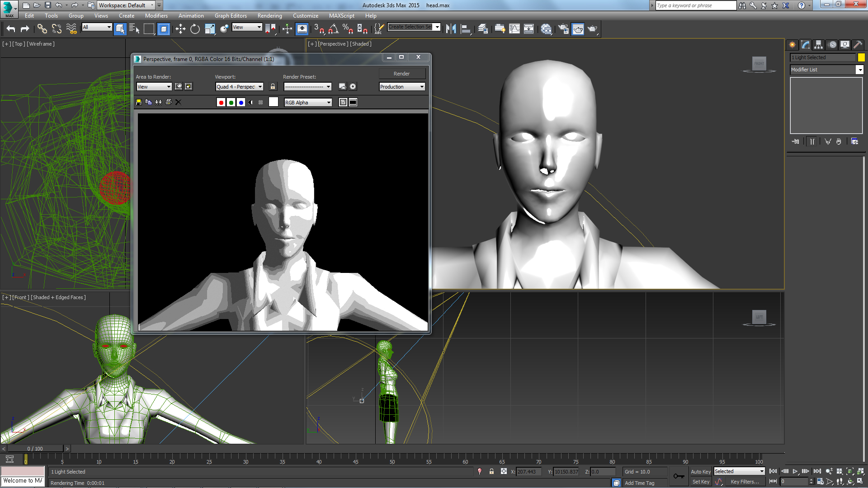This screenshot has height=488, width=868.
Task: Click the time slider 0 / 100
Action: coord(35,449)
